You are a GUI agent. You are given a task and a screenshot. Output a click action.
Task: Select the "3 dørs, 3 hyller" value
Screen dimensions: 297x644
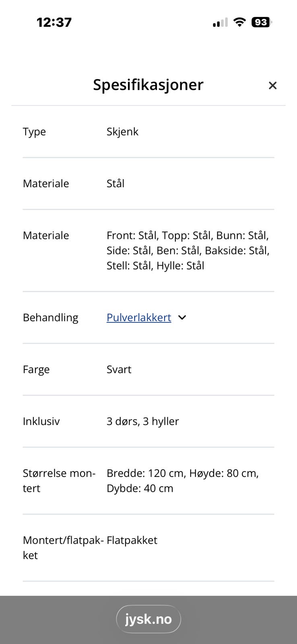coord(142,421)
